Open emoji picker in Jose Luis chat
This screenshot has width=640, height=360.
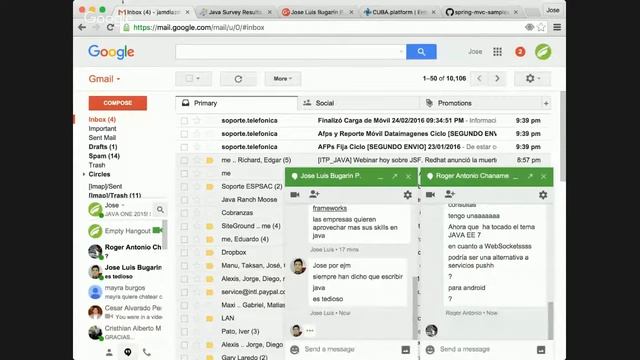(x=294, y=349)
